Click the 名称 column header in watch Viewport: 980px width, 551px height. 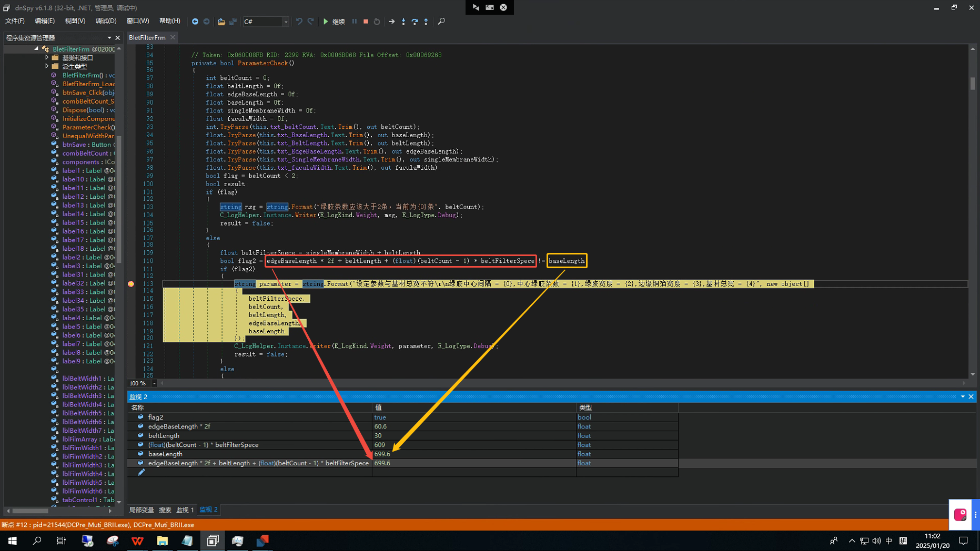tap(250, 407)
